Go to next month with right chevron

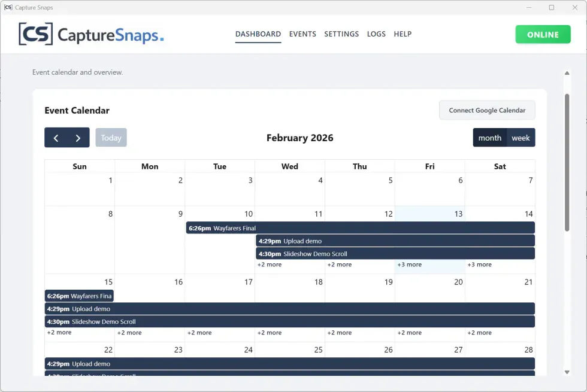pyautogui.click(x=78, y=138)
